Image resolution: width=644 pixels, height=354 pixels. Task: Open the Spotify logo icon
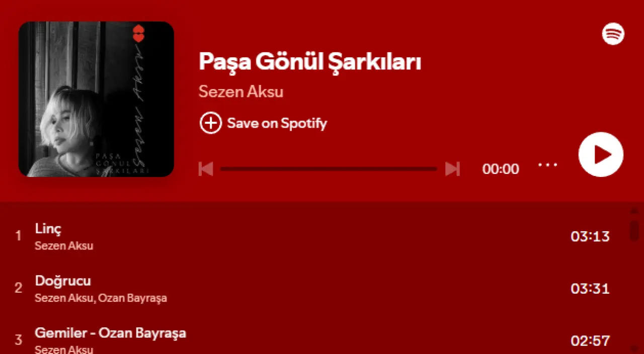point(613,34)
